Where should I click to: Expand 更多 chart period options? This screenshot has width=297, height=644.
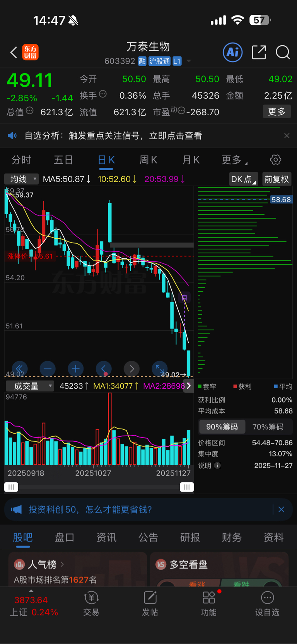coord(234,160)
